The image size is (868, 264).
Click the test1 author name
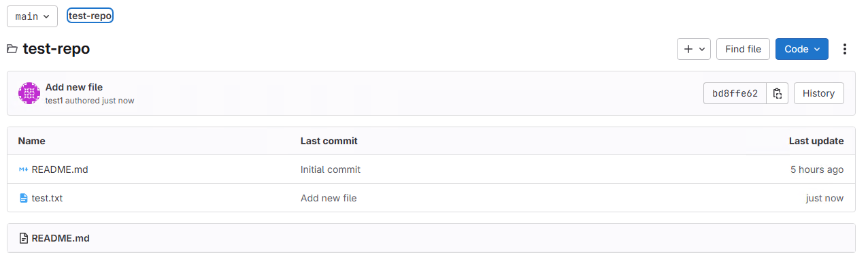[54, 101]
